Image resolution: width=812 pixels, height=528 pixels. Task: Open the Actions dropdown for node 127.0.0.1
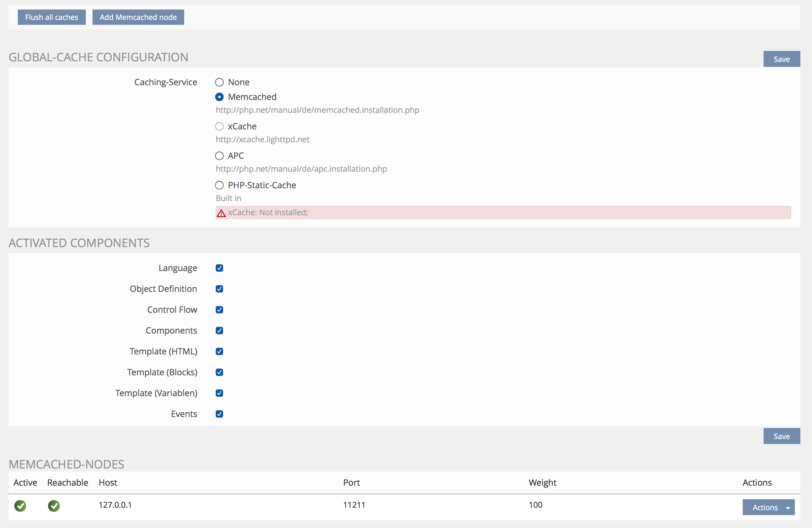coord(768,507)
